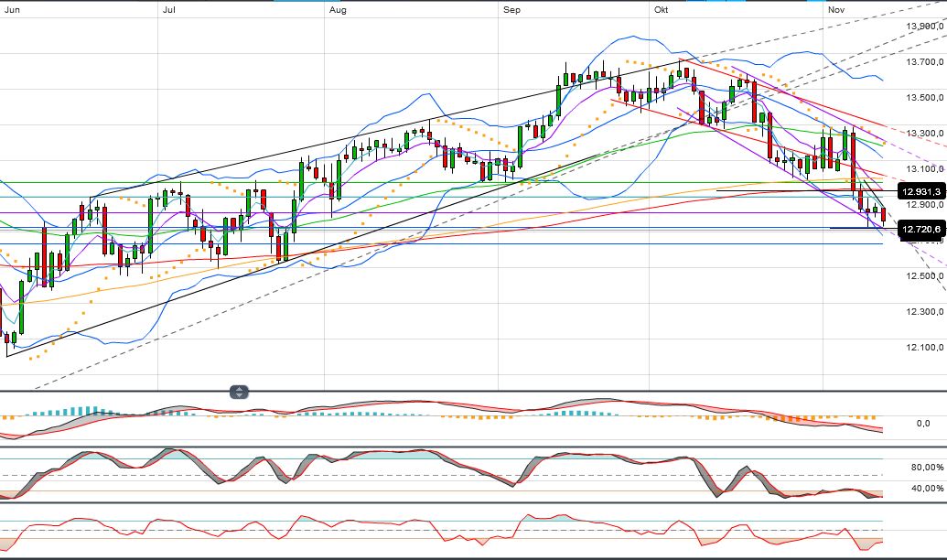Click the Okt month marker
The height and width of the screenshot is (560, 947).
[661, 9]
